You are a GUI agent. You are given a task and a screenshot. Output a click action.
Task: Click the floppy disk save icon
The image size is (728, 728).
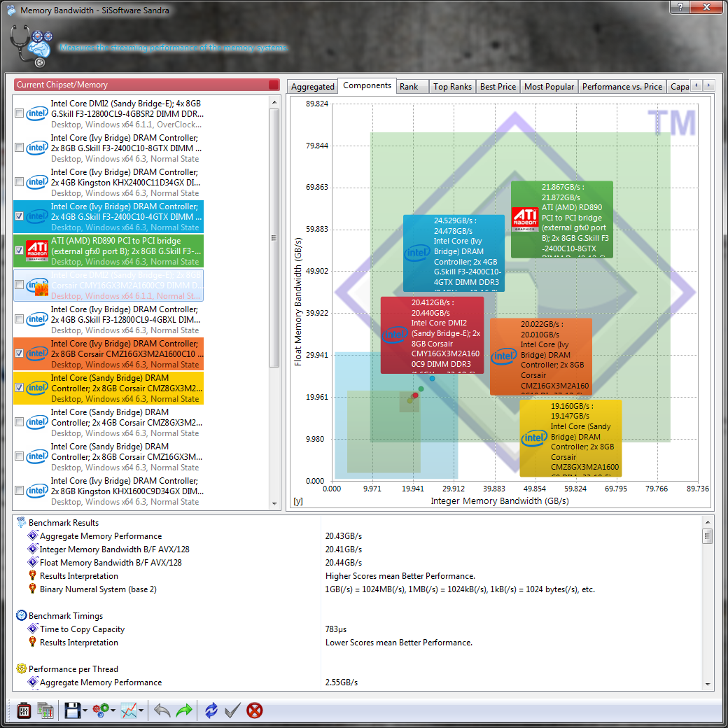[x=72, y=710]
